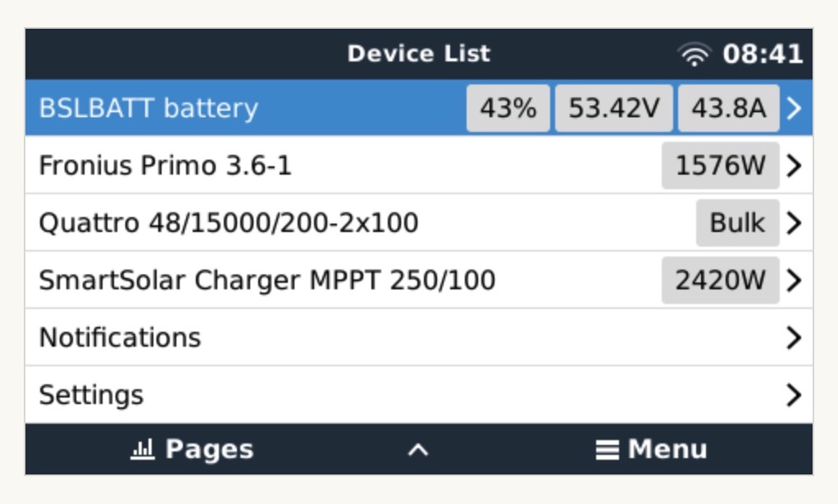The width and height of the screenshot is (838, 504).
Task: Open the Pages view
Action: [x=209, y=449]
